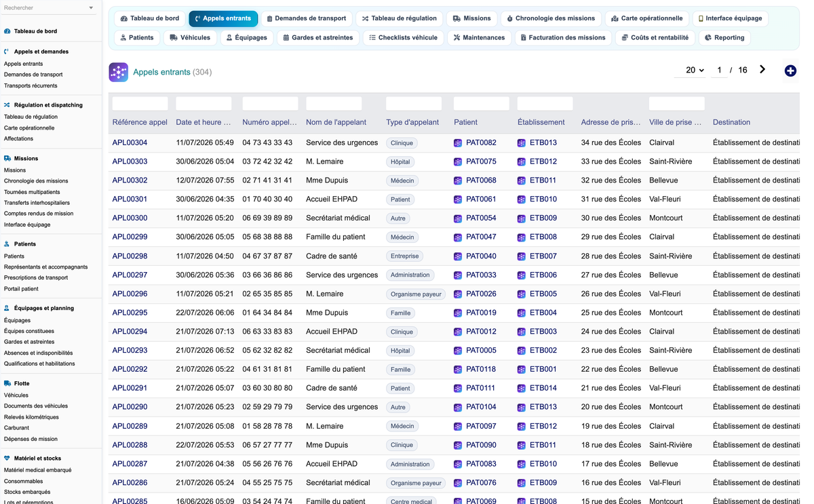Open the Tableau de bord tab
The image size is (814, 504).
(150, 18)
